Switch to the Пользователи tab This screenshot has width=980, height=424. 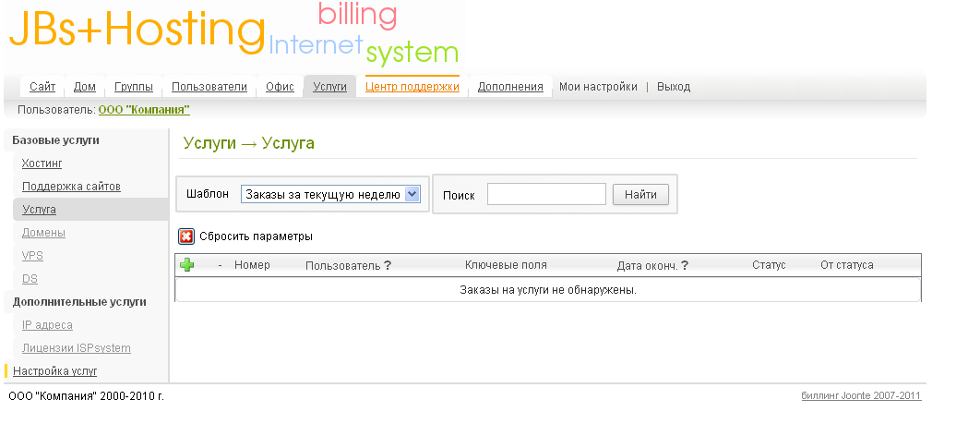pyautogui.click(x=209, y=87)
